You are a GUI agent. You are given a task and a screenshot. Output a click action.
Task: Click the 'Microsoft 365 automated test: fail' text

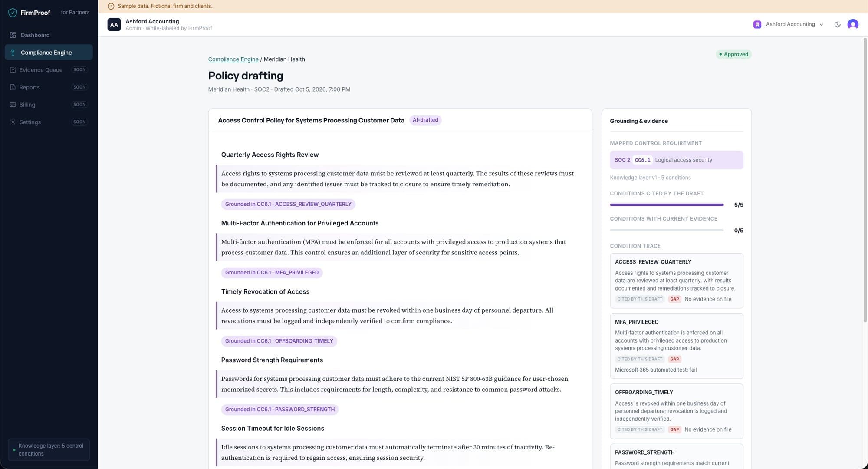point(655,370)
